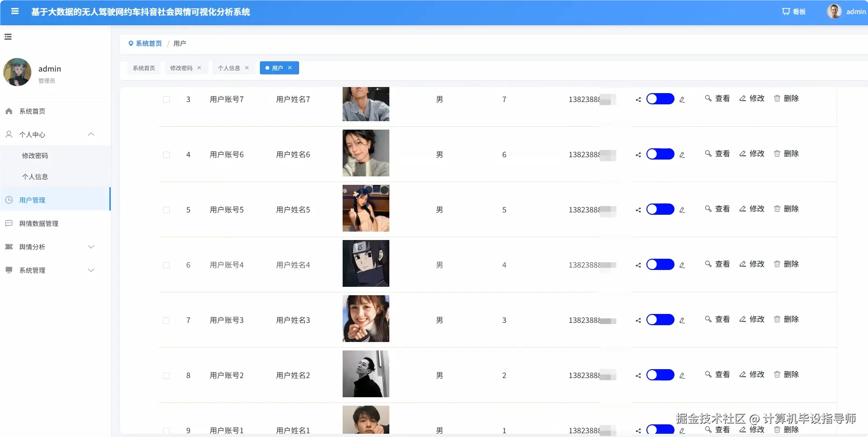Image resolution: width=868 pixels, height=437 pixels.
Task: Open 舆情数据管理 in the sidebar
Action: pos(55,224)
